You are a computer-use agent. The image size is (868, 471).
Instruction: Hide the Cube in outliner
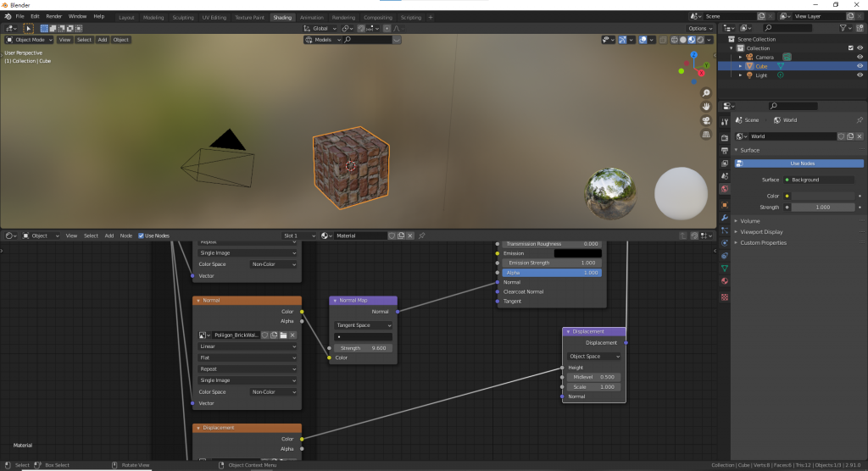[860, 66]
